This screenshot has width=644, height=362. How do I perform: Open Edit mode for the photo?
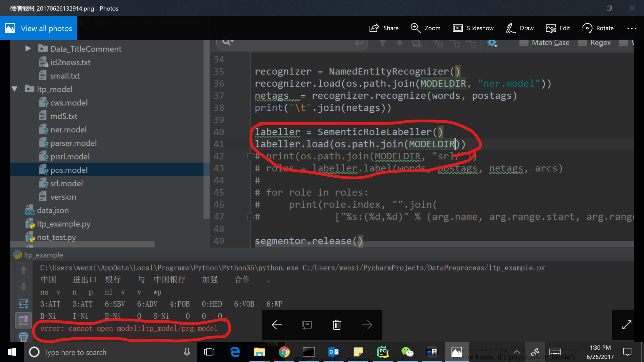click(x=558, y=28)
